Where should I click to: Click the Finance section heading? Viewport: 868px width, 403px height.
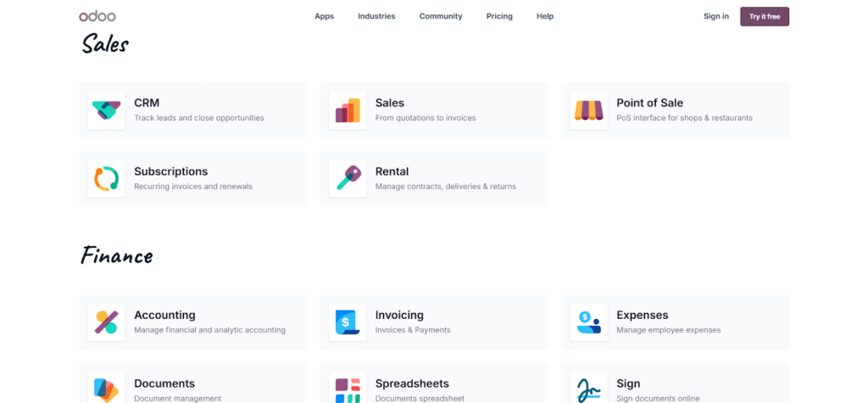117,255
